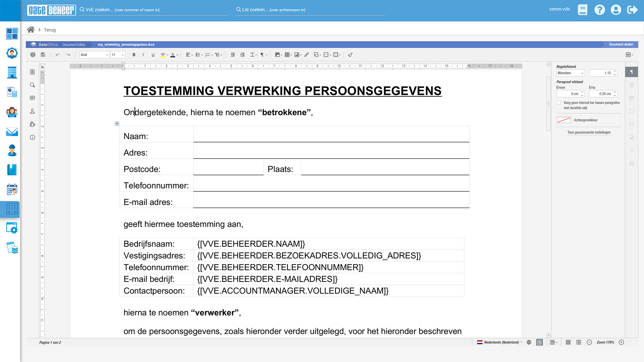
Task: Zoom out with the minus button
Action: coord(589,342)
